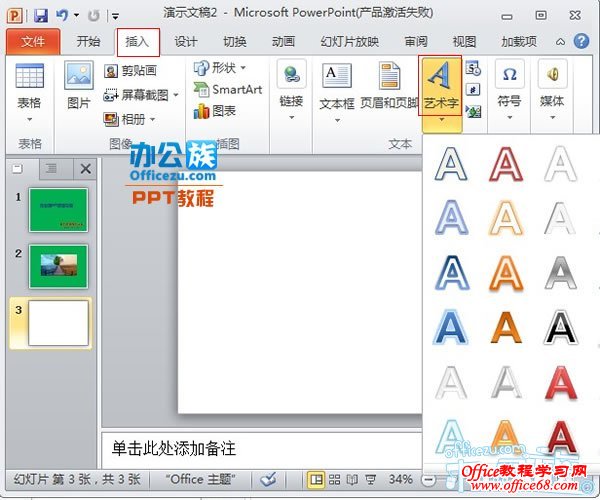Choose the red outline WordArt style
This screenshot has width=600, height=500.
505,164
